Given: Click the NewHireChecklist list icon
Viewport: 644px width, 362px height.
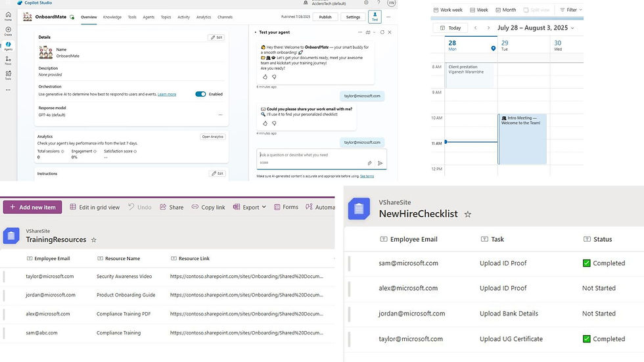Looking at the screenshot, I should click(x=359, y=208).
